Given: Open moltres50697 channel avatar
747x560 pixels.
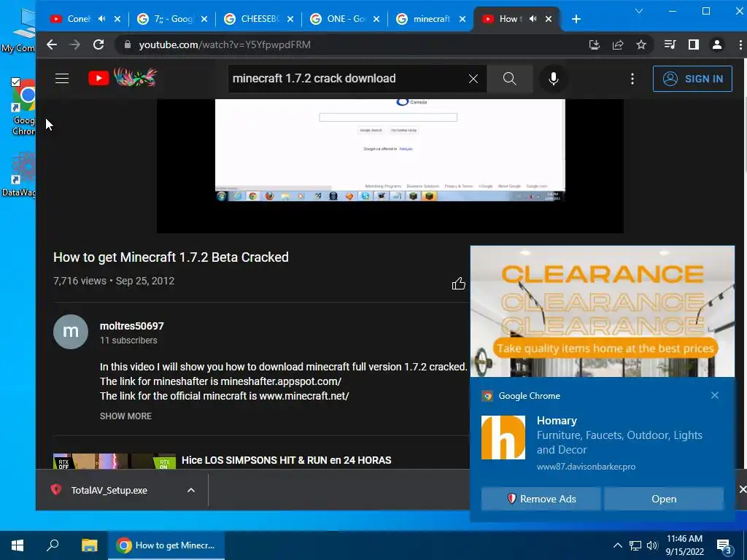Looking at the screenshot, I should coord(71,332).
